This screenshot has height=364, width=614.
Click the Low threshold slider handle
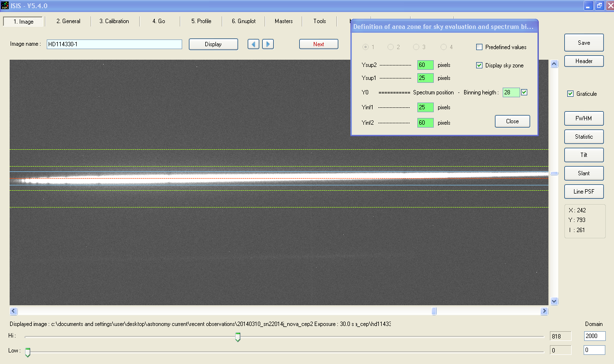(x=27, y=352)
